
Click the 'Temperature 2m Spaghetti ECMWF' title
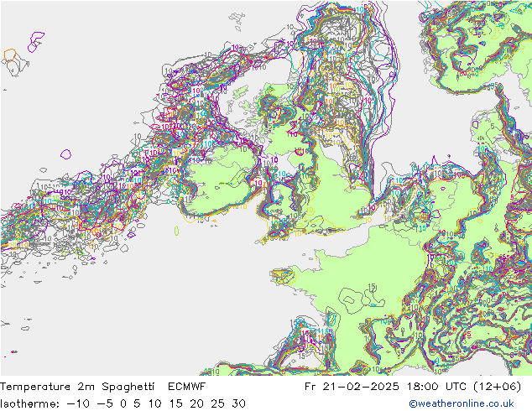[103, 387]
